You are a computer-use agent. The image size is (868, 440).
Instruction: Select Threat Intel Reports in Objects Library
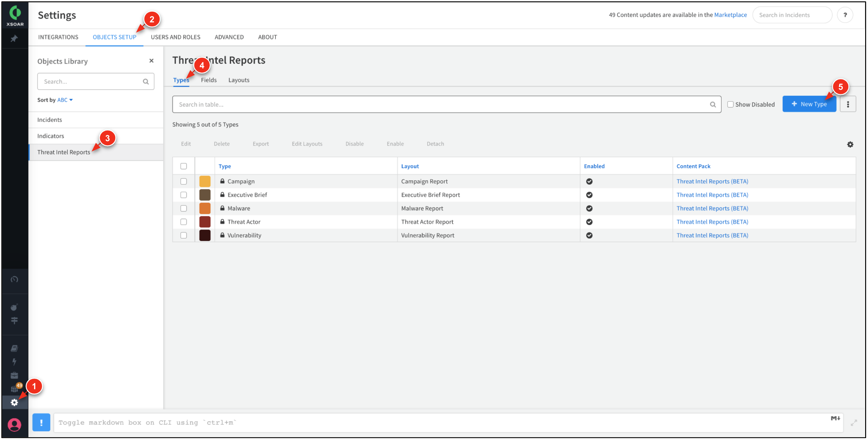pyautogui.click(x=96, y=152)
